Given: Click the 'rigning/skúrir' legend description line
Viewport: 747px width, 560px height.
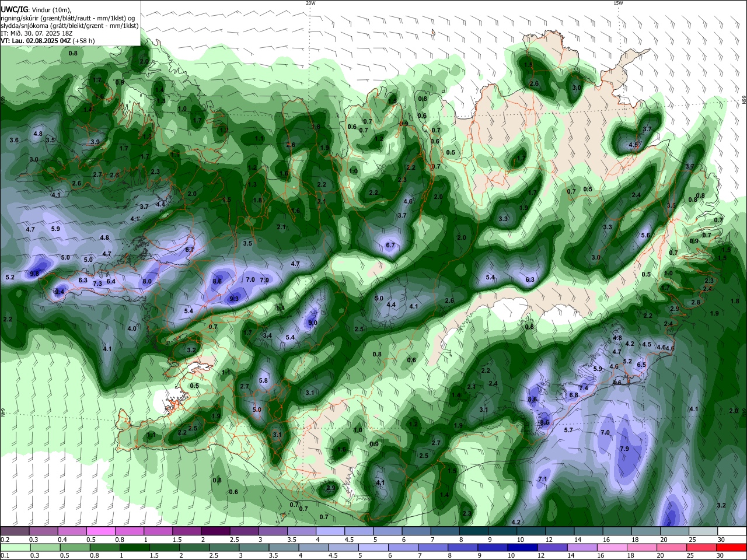Looking at the screenshot, I should click(x=68, y=18).
